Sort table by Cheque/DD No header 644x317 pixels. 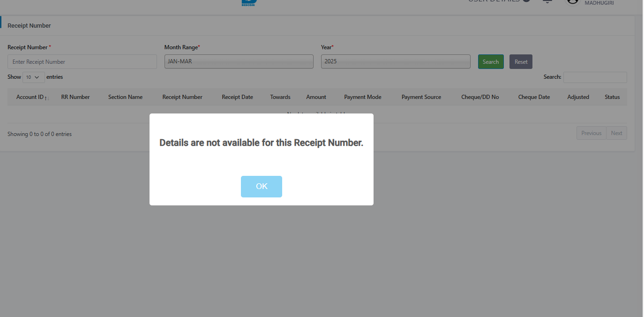(480, 97)
